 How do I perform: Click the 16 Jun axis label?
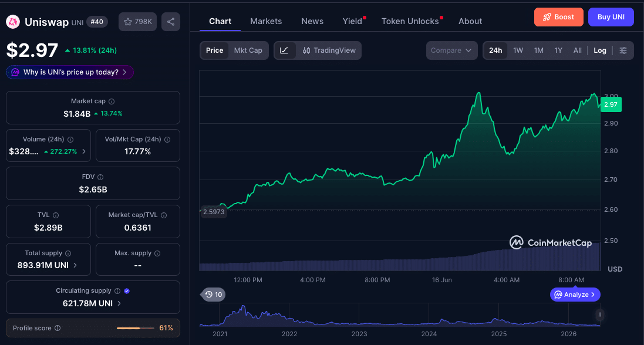442,280
